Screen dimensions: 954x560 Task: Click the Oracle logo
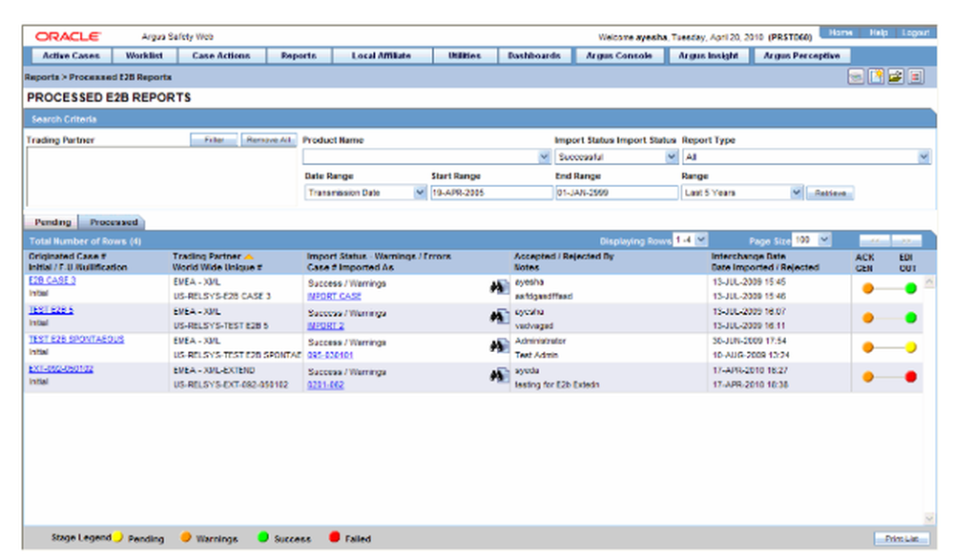[68, 36]
